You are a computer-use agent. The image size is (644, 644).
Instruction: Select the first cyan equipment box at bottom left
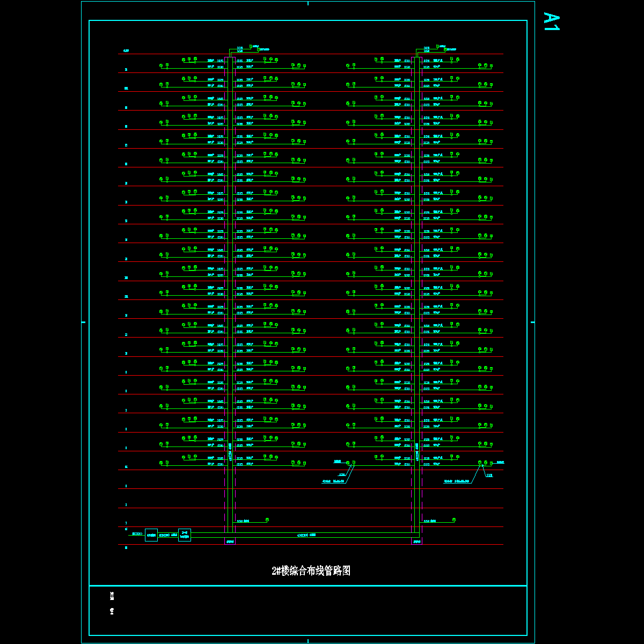(x=151, y=535)
